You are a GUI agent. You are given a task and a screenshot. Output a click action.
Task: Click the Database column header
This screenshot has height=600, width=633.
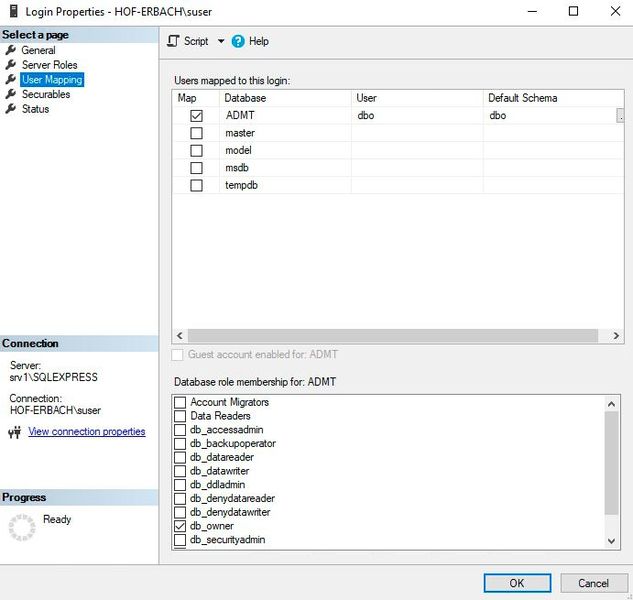click(285, 98)
